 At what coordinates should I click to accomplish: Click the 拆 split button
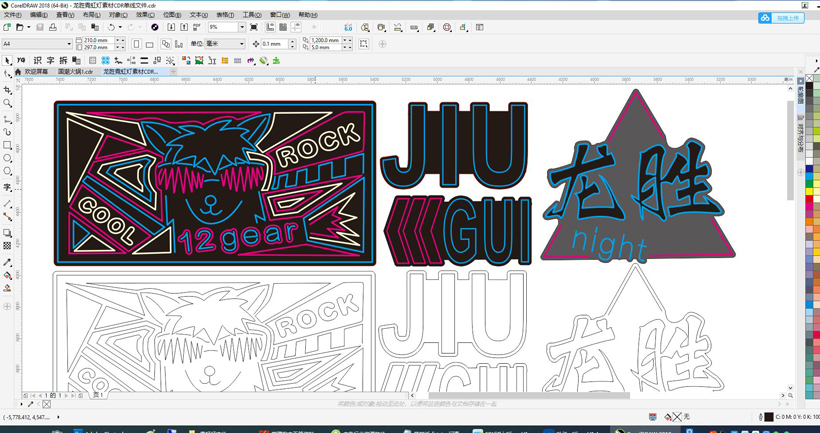click(63, 60)
